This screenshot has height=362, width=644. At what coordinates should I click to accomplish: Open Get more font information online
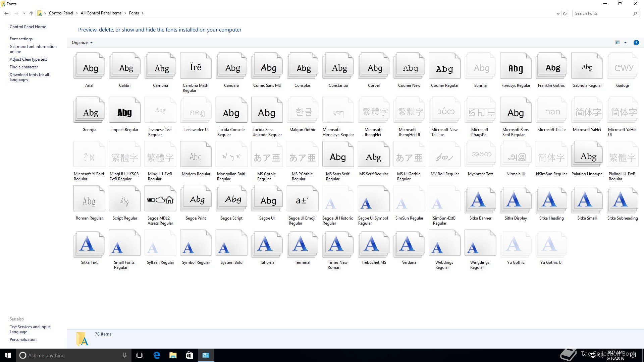pos(33,49)
